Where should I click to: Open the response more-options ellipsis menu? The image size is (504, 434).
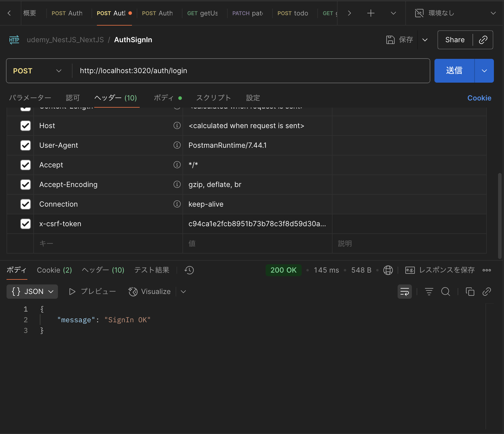(487, 270)
